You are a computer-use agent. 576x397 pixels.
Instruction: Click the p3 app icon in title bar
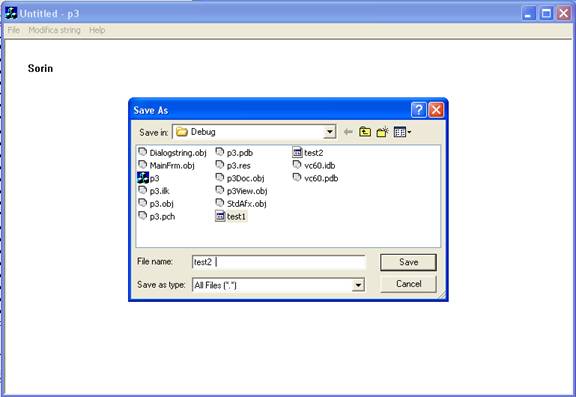(11, 13)
